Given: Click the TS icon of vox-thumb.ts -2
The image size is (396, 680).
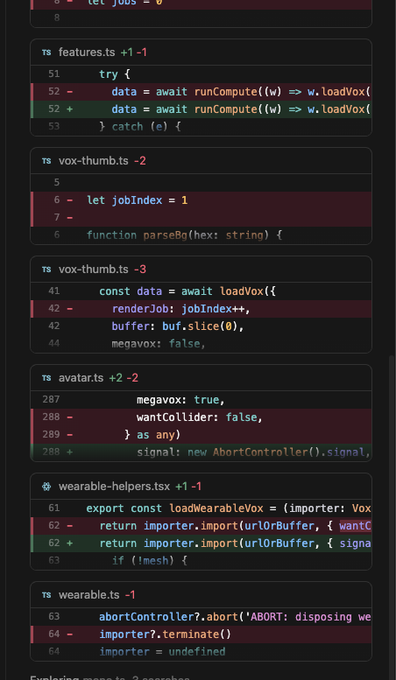Looking at the screenshot, I should coord(46,161).
